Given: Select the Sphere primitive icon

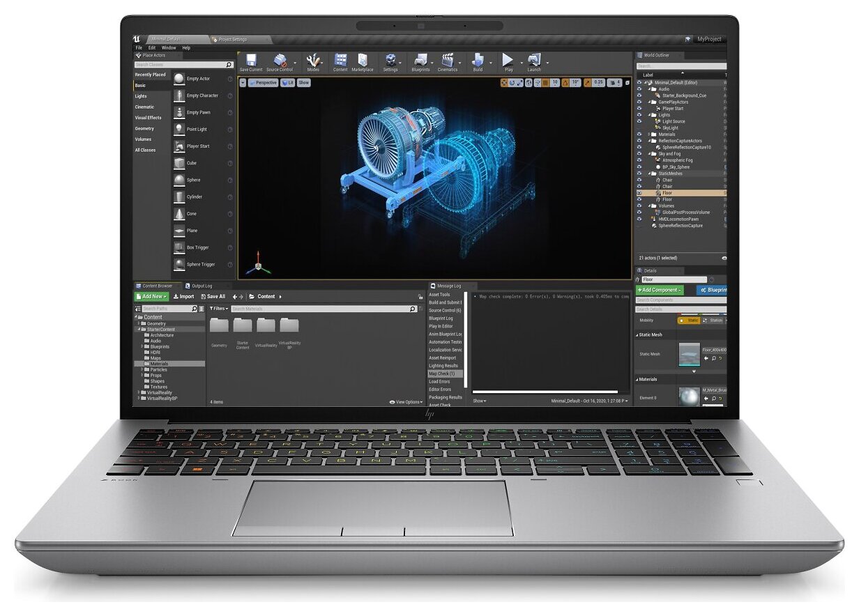Looking at the screenshot, I should 179,180.
